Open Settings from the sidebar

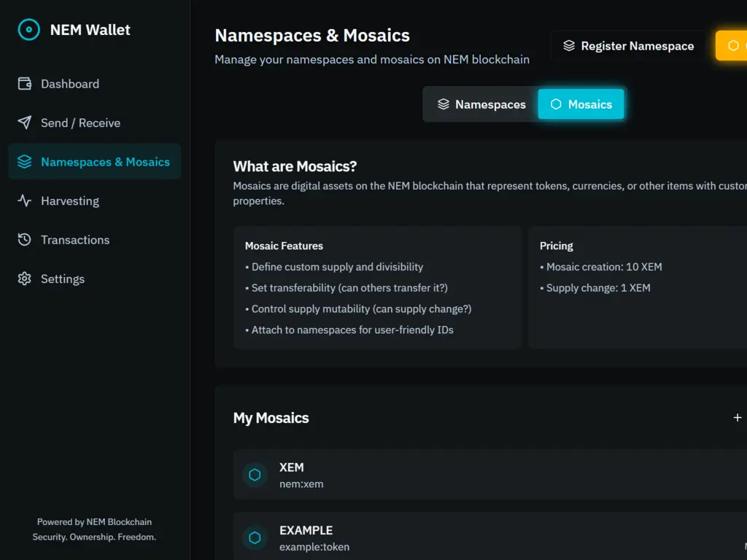coord(94,279)
